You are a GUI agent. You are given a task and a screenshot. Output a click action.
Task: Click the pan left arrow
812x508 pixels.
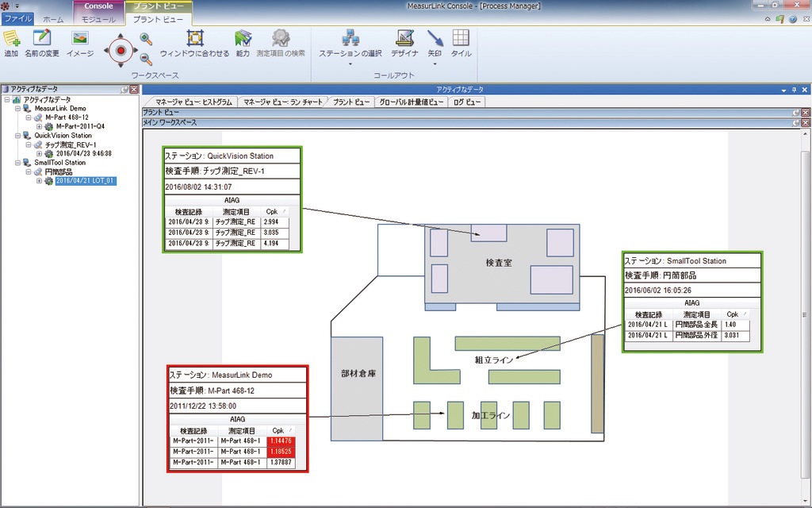(x=107, y=51)
